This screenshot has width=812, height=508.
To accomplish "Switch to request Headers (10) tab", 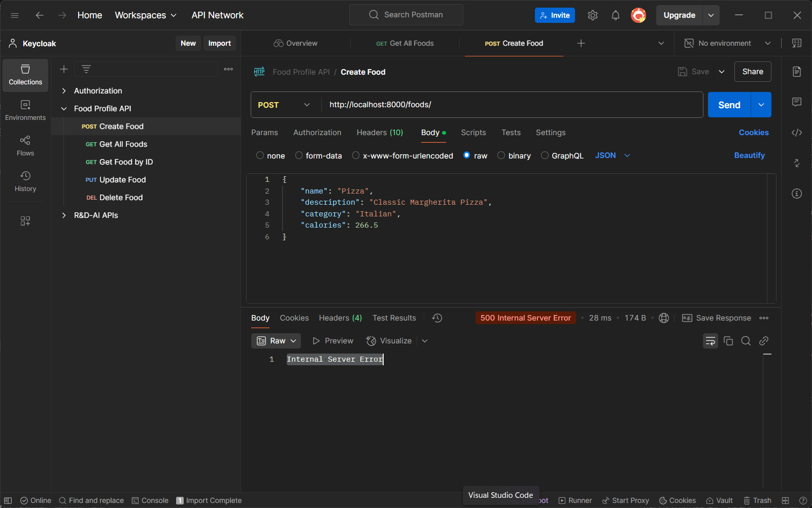I will pyautogui.click(x=380, y=133).
